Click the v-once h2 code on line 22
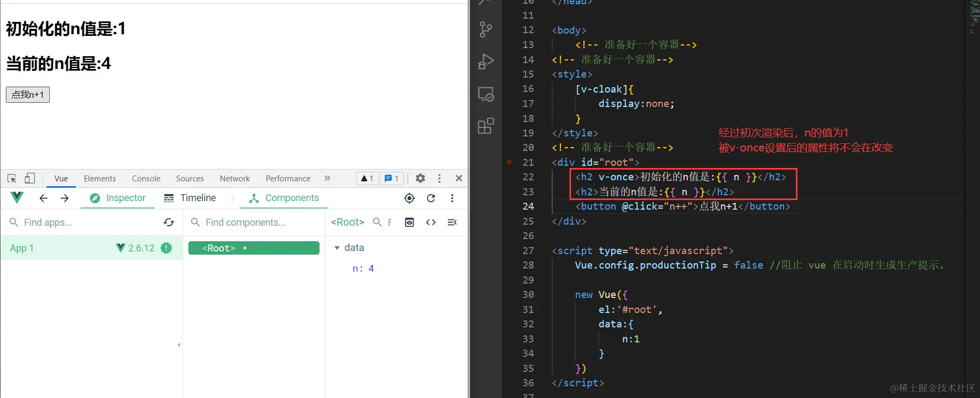 (x=681, y=177)
